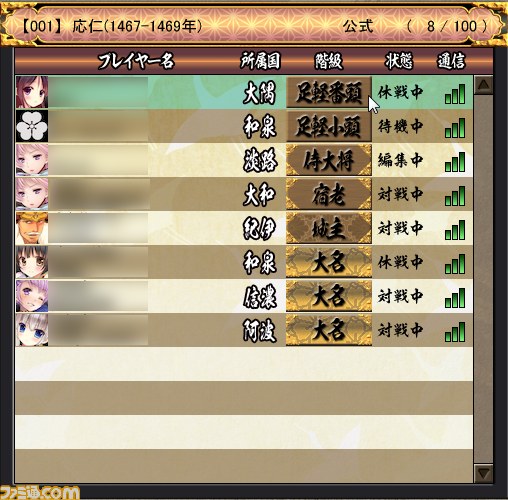Image resolution: width=508 pixels, height=500 pixels.
Task: Click the 状態 column header
Action: (x=399, y=61)
